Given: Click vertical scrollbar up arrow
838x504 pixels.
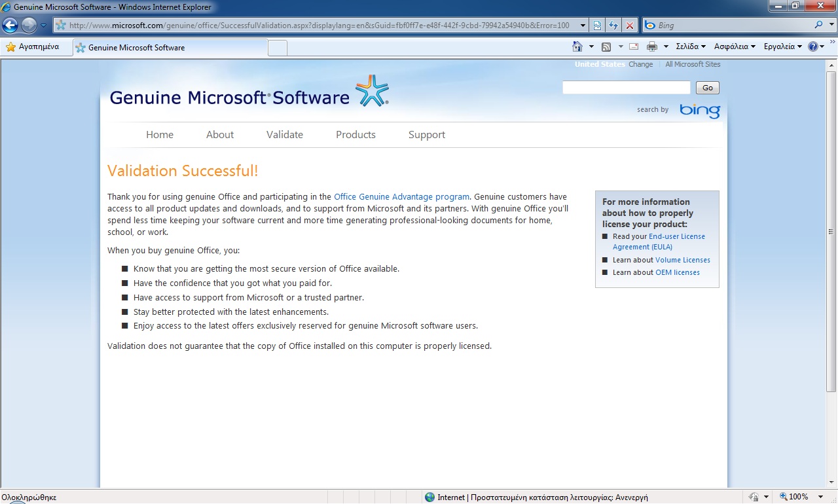Looking at the screenshot, I should (831, 64).
